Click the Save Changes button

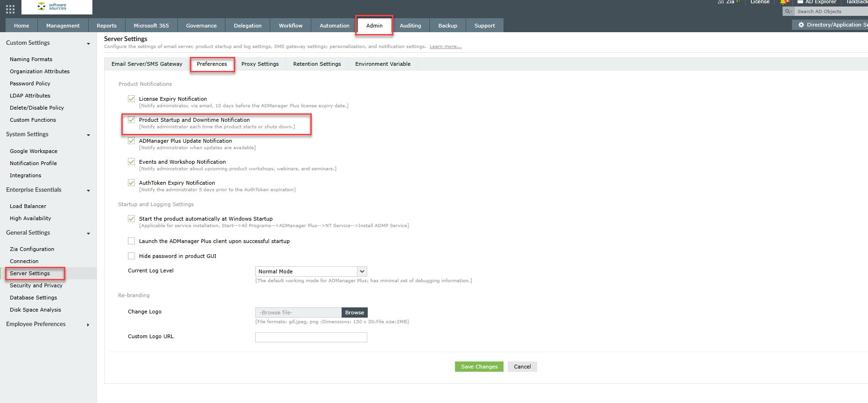click(x=479, y=367)
